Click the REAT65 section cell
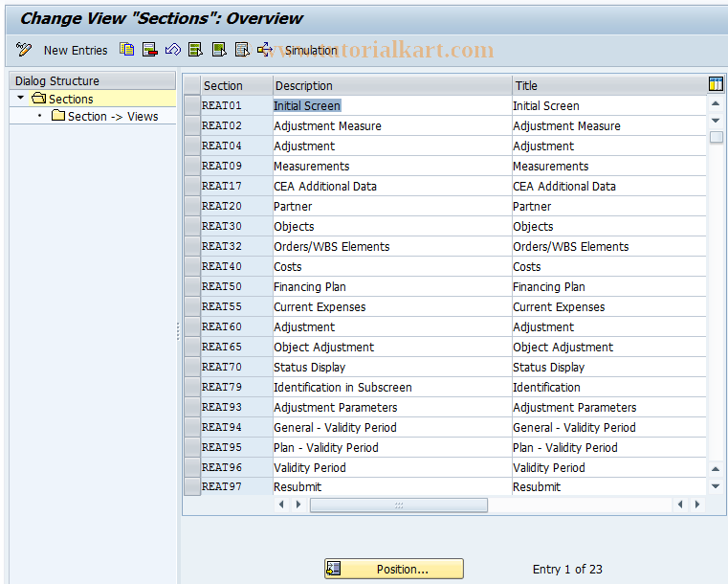This screenshot has width=728, height=584. 236,348
